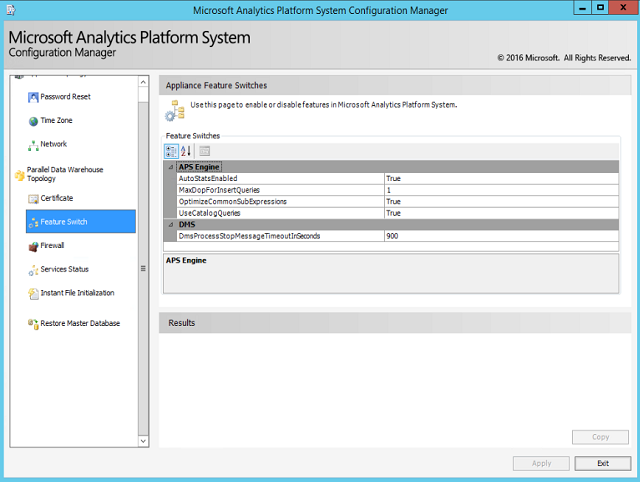Open Restore Master Database page

(x=79, y=323)
